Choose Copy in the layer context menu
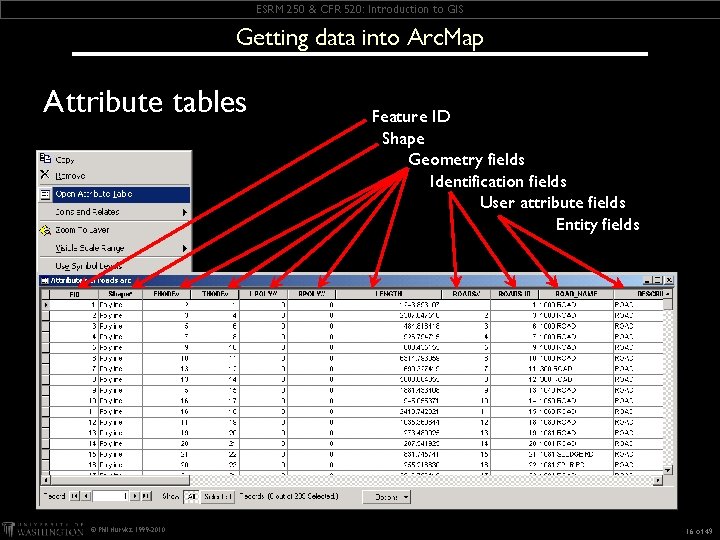Image resolution: width=720 pixels, height=540 pixels. 114,159
